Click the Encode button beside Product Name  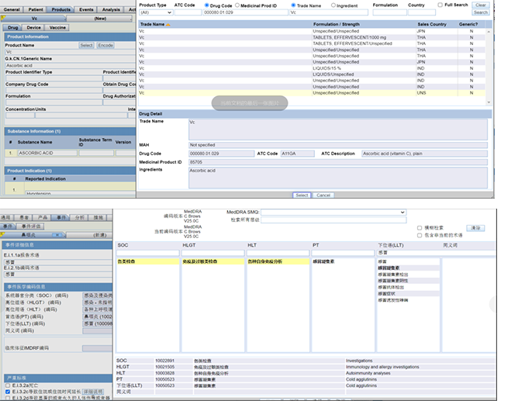click(105, 45)
